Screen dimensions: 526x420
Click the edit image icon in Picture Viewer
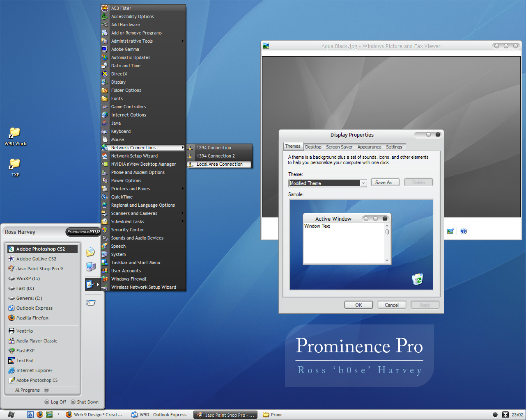click(450, 231)
